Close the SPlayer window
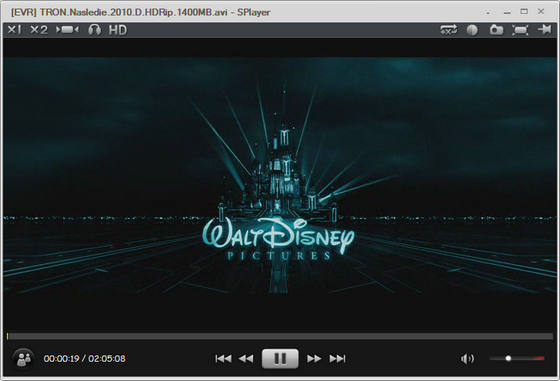560x381 pixels. [541, 12]
